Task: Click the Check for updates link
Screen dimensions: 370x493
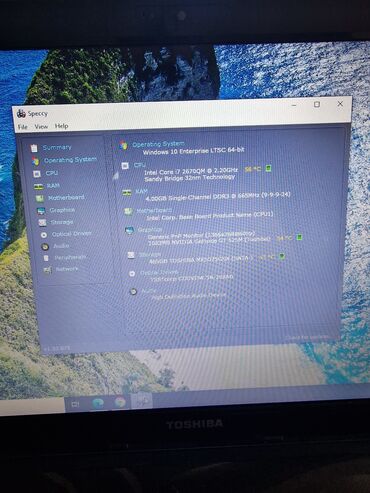Action: 308,337
